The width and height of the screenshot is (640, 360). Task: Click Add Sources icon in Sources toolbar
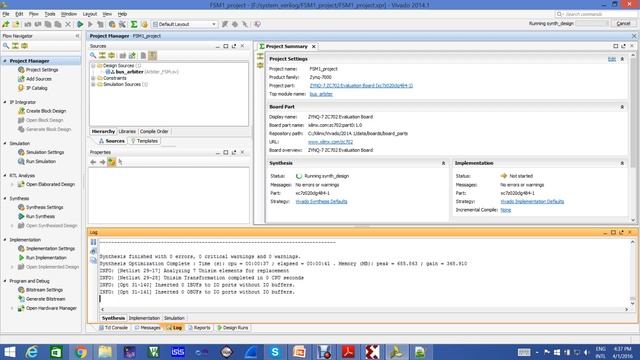pos(132,56)
